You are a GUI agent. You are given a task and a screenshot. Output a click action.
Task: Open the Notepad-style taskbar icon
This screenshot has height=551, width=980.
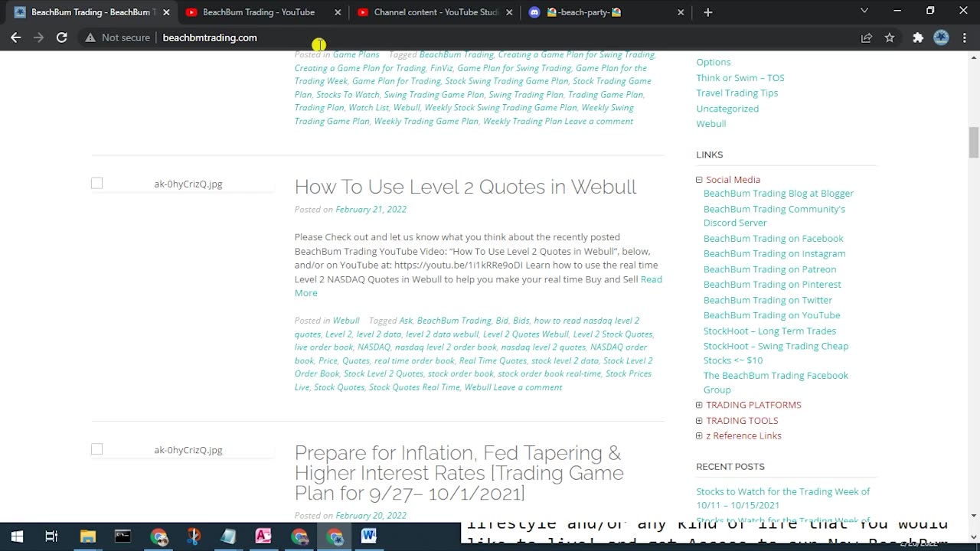coord(228,536)
